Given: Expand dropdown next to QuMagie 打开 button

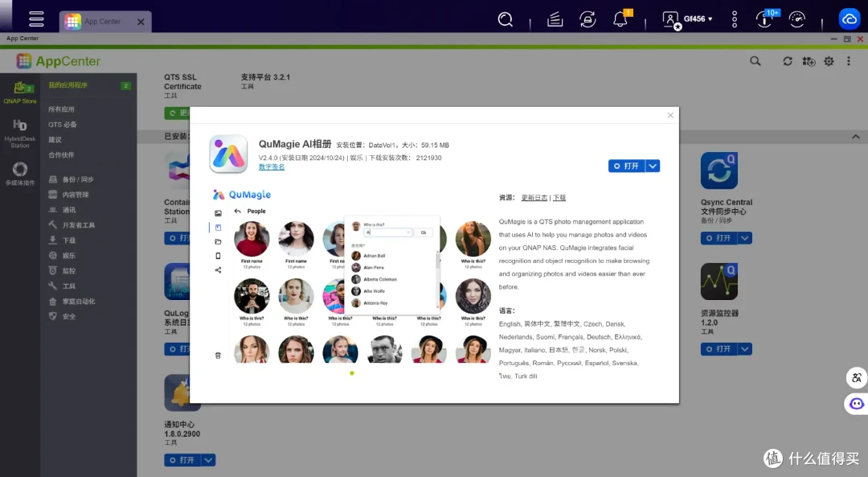Looking at the screenshot, I should click(x=653, y=166).
